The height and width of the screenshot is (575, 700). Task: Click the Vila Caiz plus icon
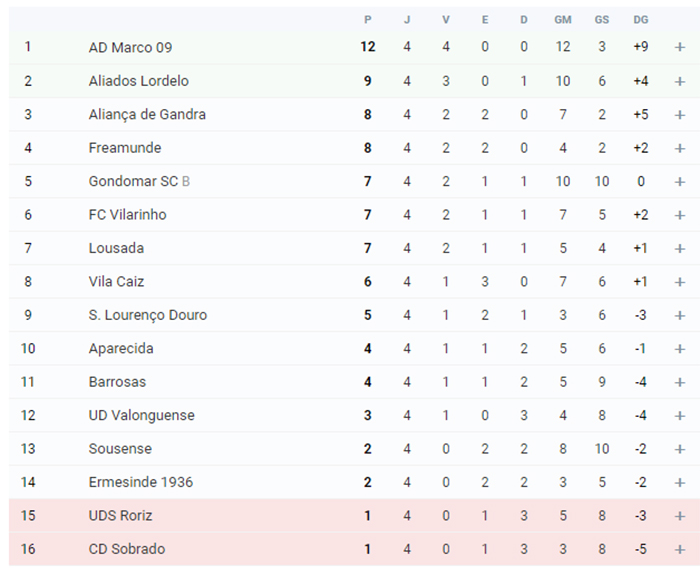679,282
